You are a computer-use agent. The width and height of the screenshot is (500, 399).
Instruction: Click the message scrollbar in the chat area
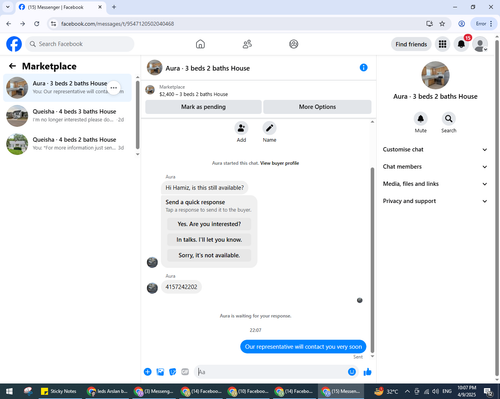point(372,260)
